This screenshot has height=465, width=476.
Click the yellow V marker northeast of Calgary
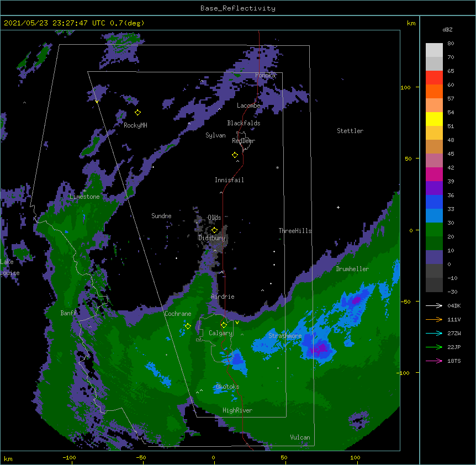(x=237, y=323)
